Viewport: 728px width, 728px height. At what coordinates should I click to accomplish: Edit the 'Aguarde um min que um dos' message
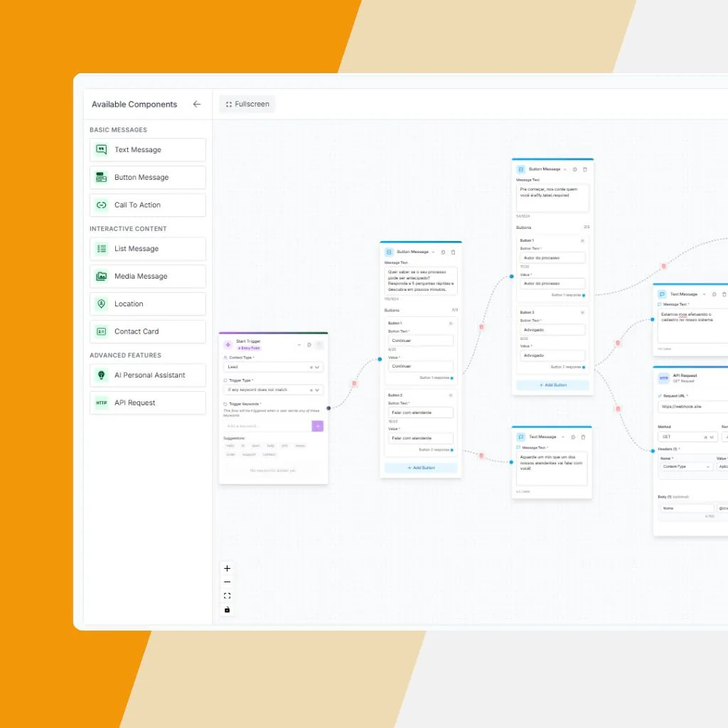(x=552, y=469)
